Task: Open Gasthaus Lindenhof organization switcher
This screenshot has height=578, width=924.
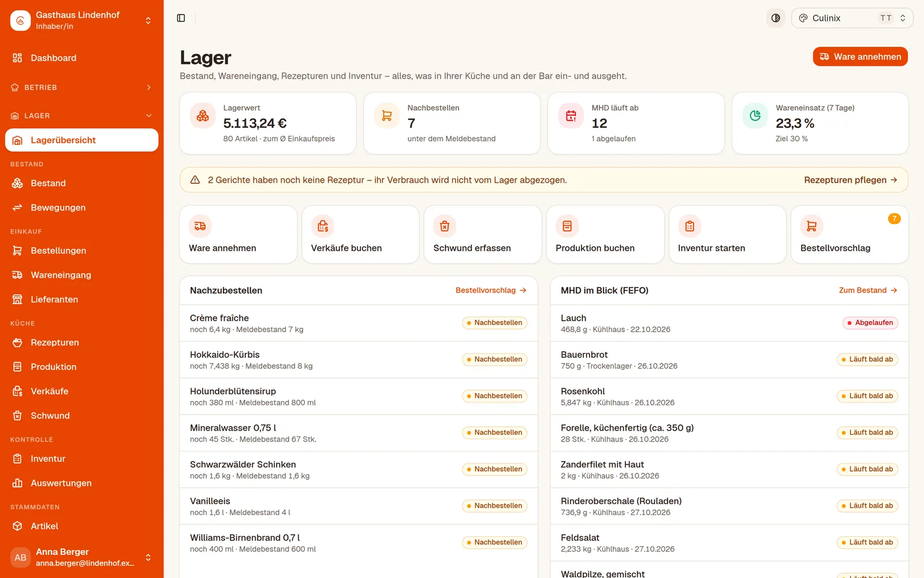Action: [81, 20]
